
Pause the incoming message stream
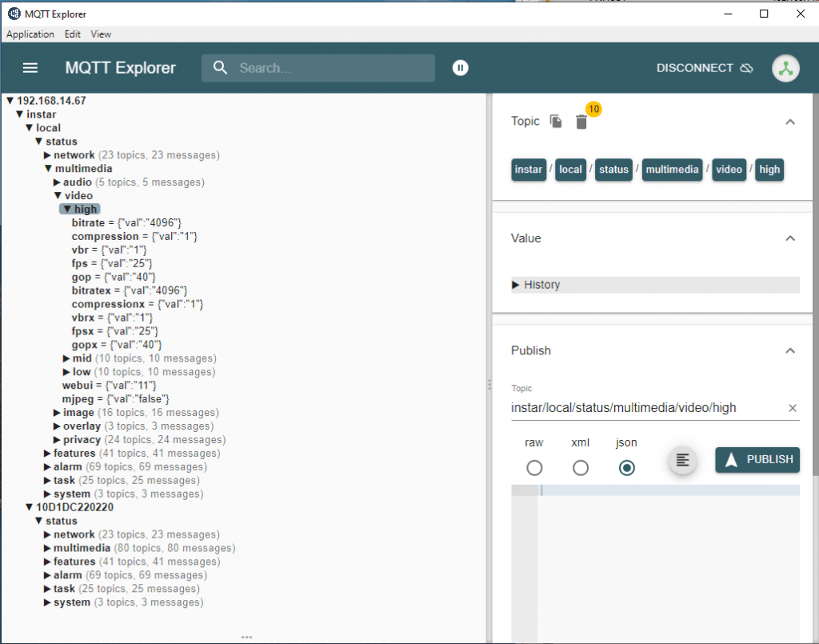(x=461, y=68)
